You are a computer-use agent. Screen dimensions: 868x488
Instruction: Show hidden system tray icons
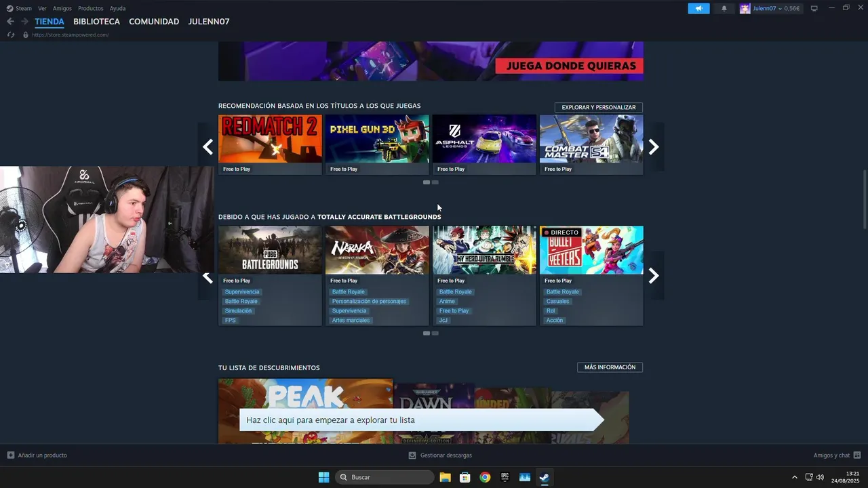point(795,477)
